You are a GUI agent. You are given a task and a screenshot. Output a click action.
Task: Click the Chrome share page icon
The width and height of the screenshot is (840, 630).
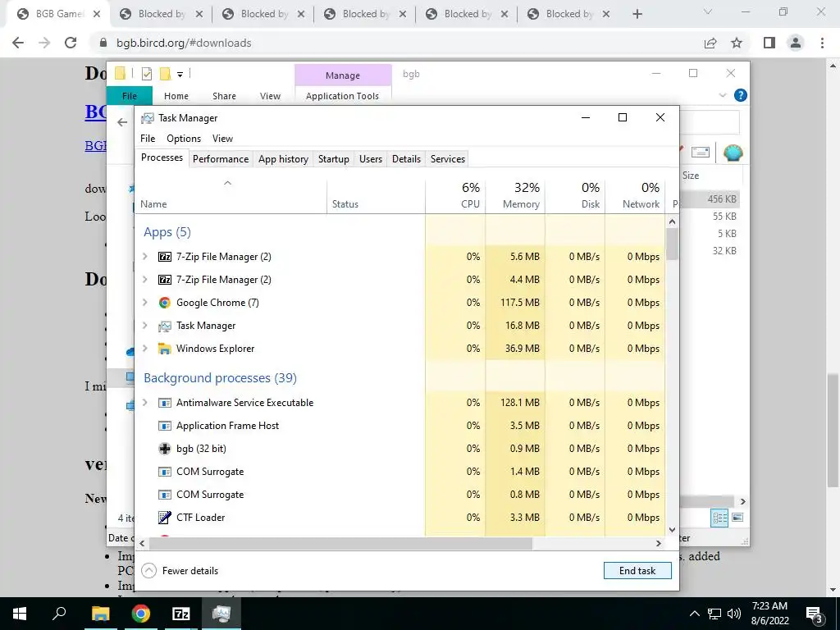pos(710,43)
